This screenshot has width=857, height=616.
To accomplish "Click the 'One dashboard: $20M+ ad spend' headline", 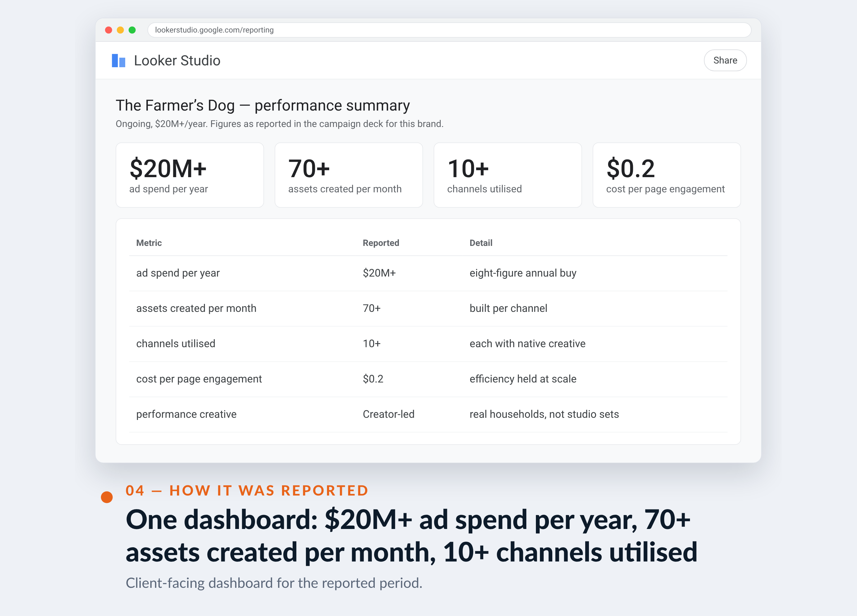I will tap(411, 535).
